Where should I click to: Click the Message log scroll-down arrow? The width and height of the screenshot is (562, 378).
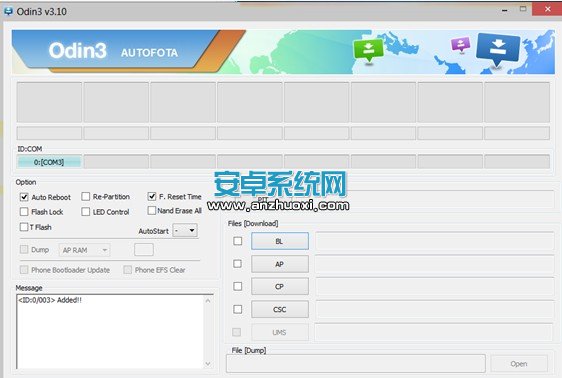tap(208, 364)
